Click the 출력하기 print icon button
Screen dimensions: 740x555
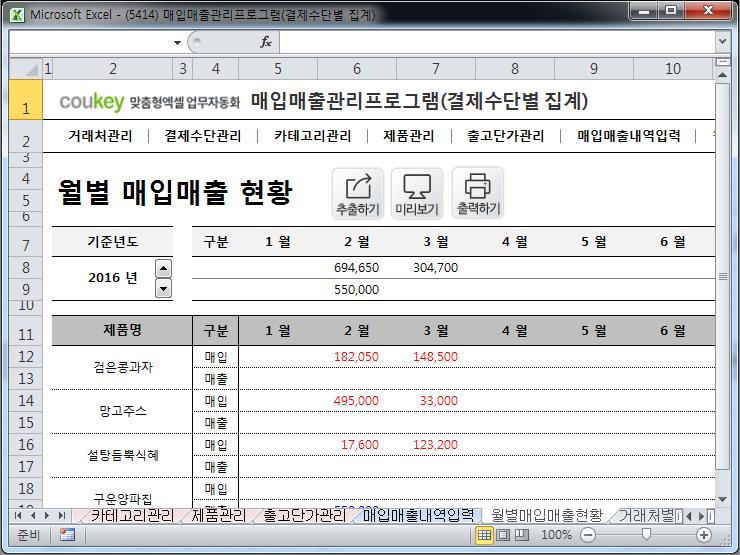[478, 193]
